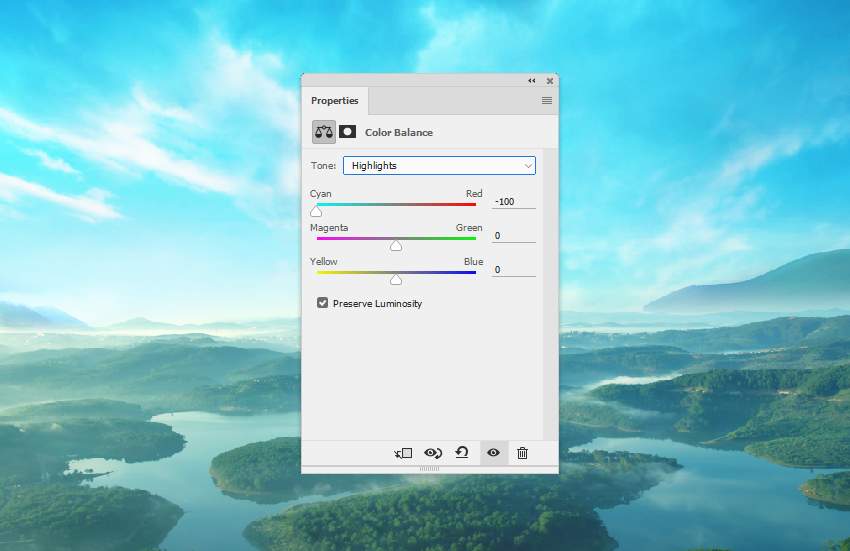Click the Magenta label
Image resolution: width=850 pixels, height=551 pixels.
(x=329, y=228)
